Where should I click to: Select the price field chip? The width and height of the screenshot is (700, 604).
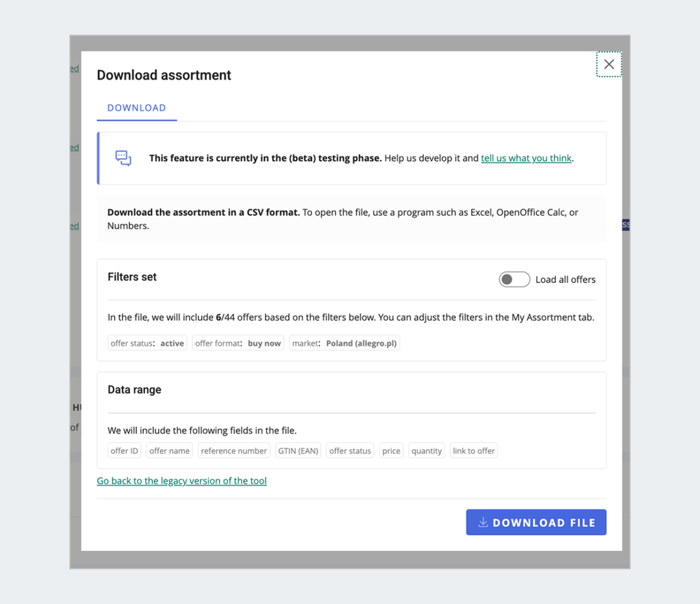391,451
